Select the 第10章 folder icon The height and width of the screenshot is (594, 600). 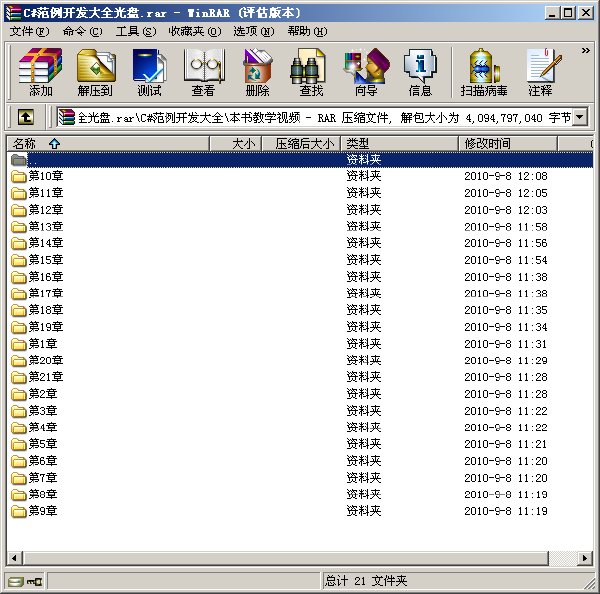point(18,176)
